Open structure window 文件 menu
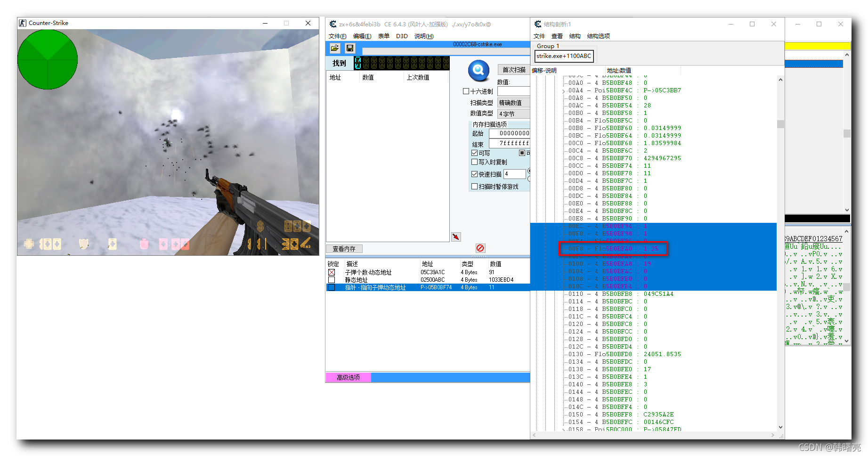This screenshot has height=456, width=868. coord(539,36)
